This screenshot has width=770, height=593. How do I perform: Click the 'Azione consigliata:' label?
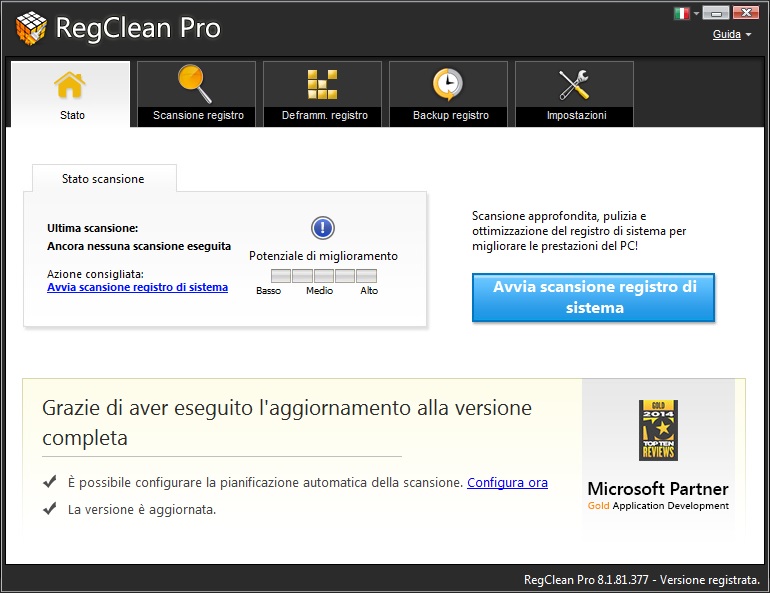tap(95, 274)
